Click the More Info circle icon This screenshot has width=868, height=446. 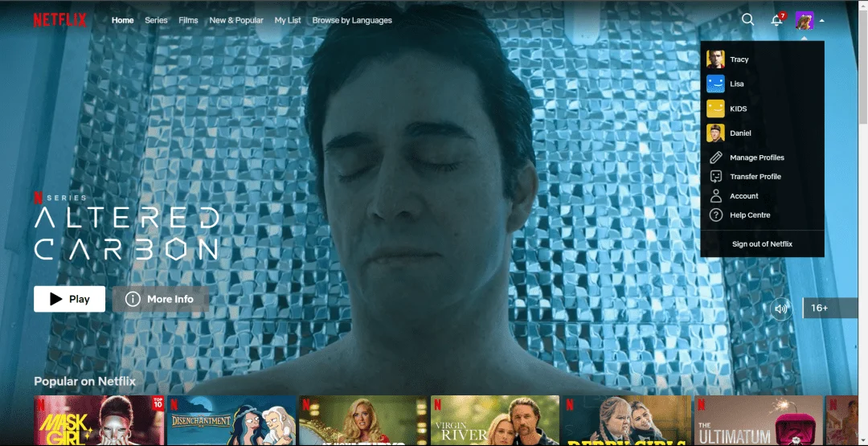[x=133, y=299]
